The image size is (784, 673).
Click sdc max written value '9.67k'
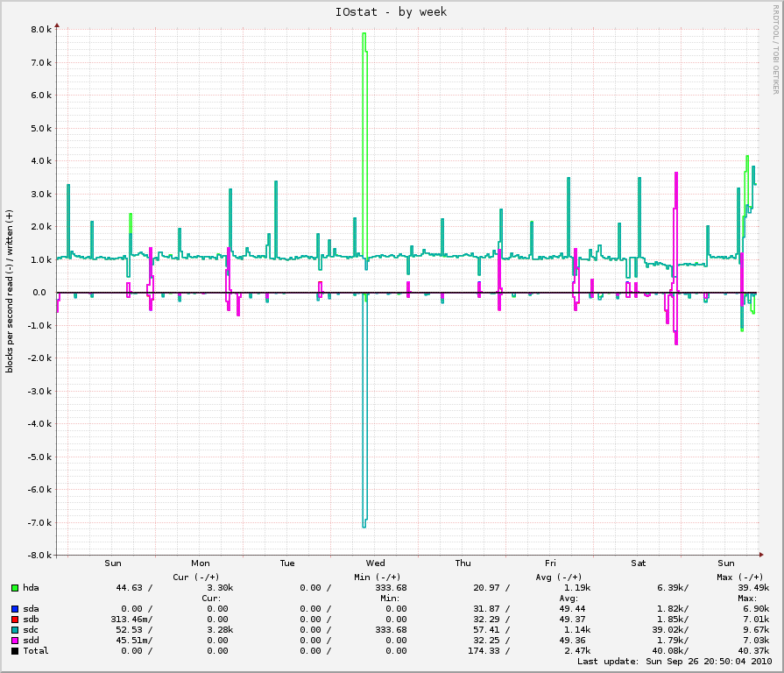[x=757, y=630]
